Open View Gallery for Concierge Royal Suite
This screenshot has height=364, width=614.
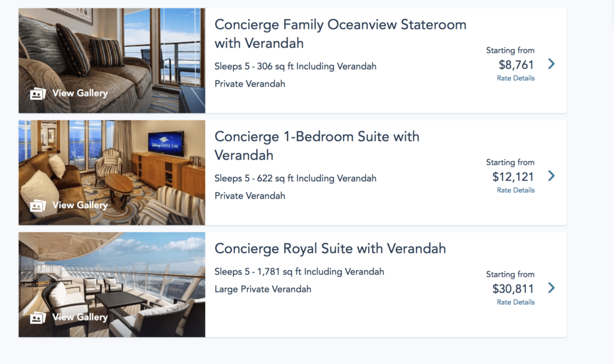(x=80, y=317)
